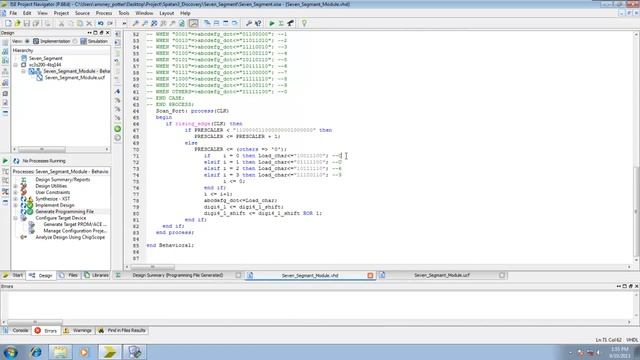The height and width of the screenshot is (360, 640).
Task: Select Generate Programming File process
Action: pyautogui.click(x=64, y=211)
